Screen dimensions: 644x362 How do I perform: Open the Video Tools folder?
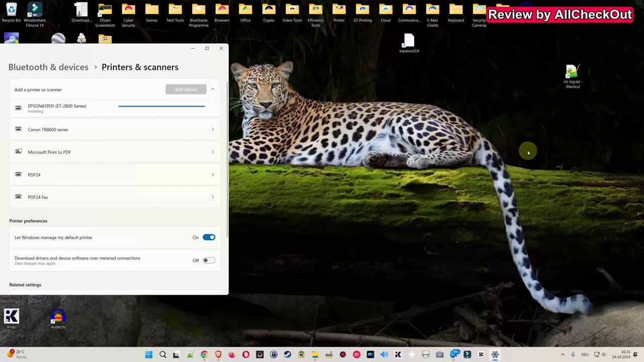pos(292,13)
